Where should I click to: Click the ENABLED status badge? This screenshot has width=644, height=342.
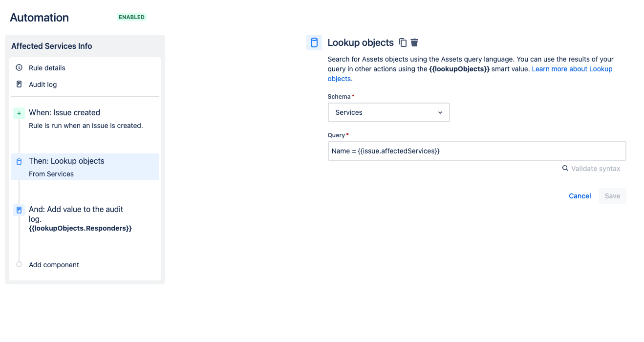[x=132, y=17]
